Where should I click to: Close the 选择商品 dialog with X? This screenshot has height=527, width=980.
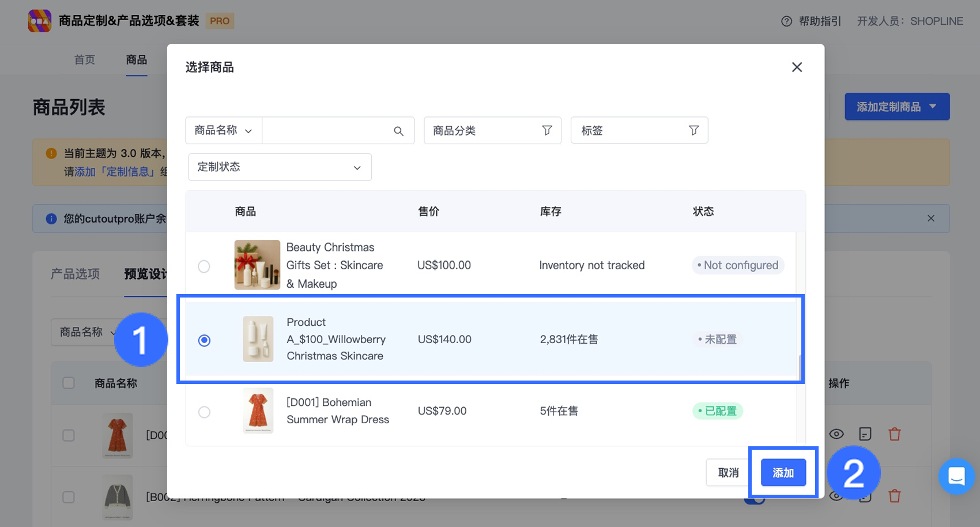point(797,67)
